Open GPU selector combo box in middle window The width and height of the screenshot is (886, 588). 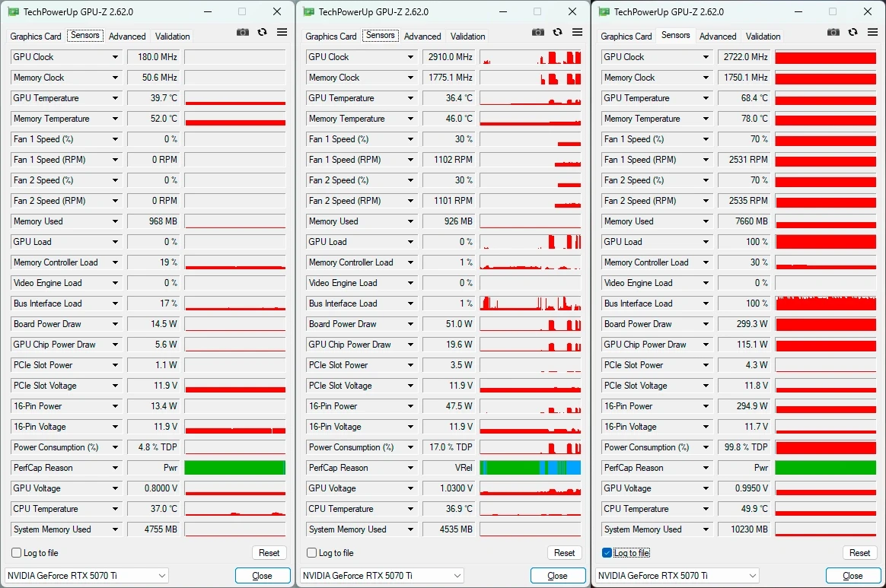pyautogui.click(x=382, y=576)
